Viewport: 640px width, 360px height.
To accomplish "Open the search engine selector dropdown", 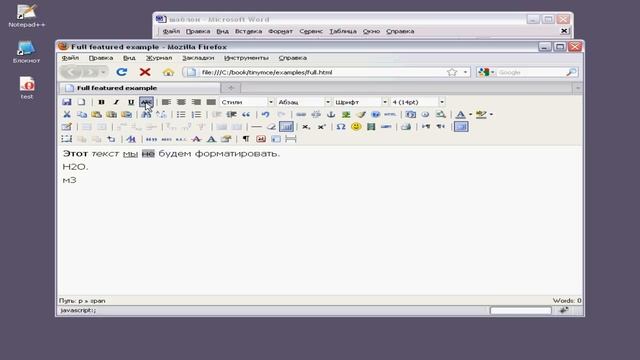I will pos(487,72).
